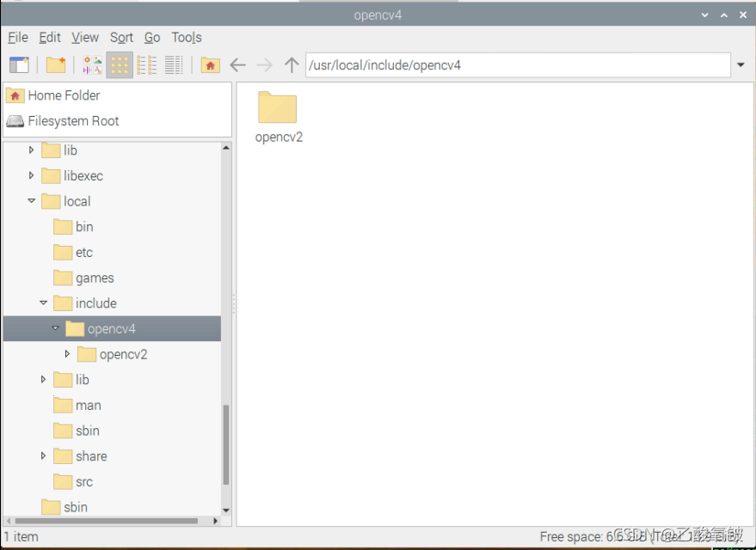Roll up window using title bar down chevron
This screenshot has width=756, height=550.
[x=705, y=15]
